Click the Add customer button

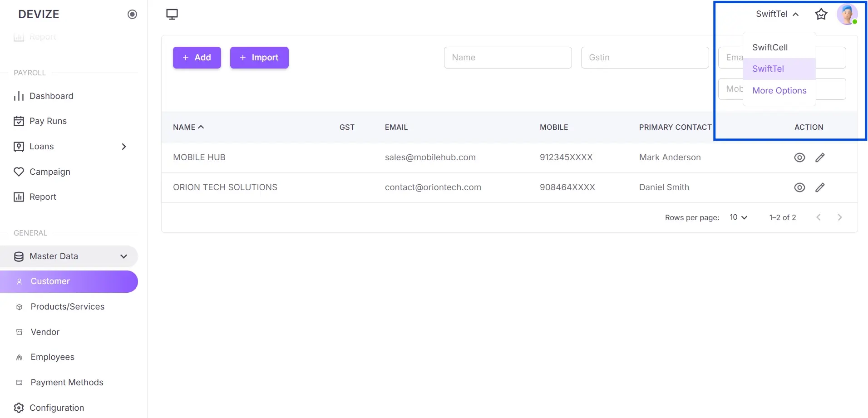pos(197,58)
